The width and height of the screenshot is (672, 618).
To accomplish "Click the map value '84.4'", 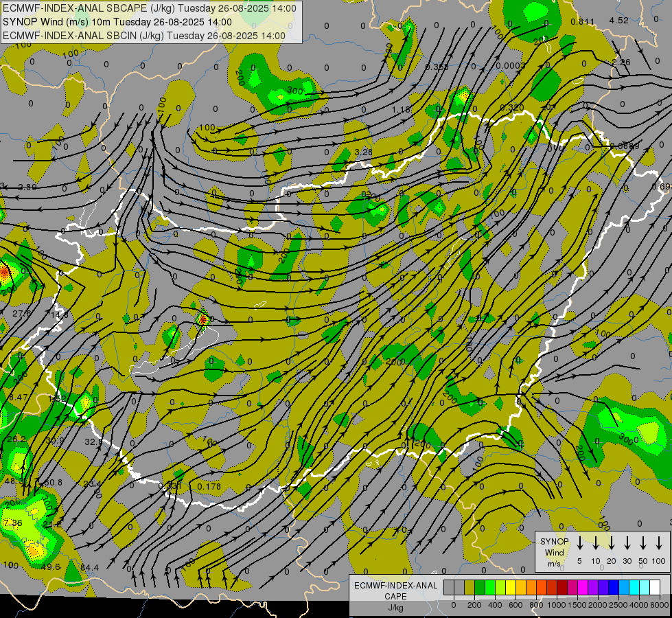I will tap(89, 567).
